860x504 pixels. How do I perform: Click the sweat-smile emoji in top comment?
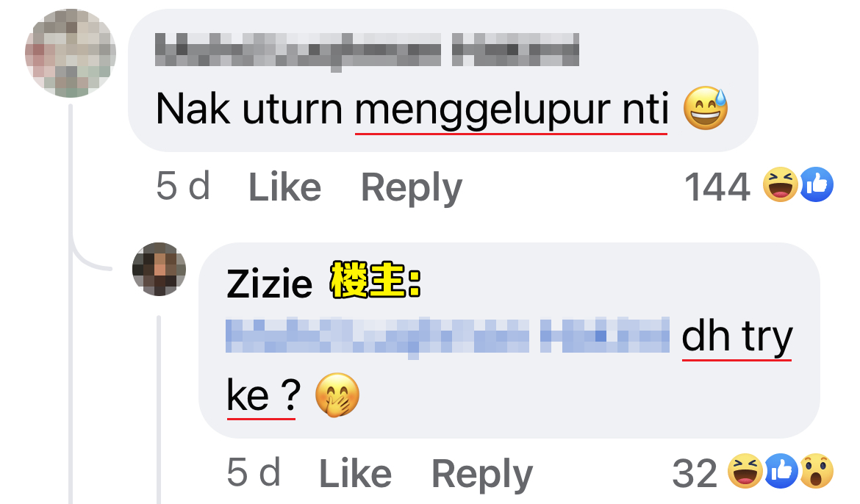click(x=706, y=108)
